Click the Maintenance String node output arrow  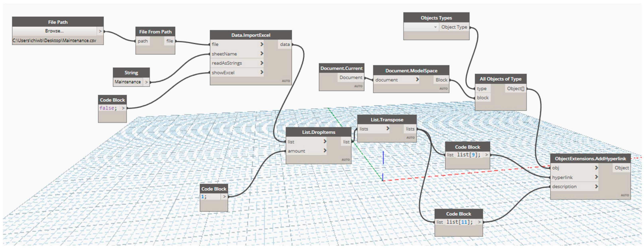(146, 82)
